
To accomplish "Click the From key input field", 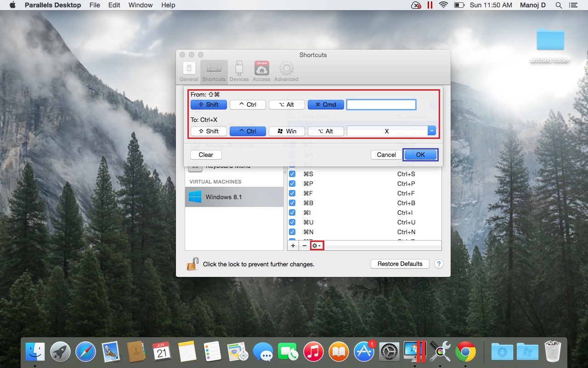I will click(381, 105).
